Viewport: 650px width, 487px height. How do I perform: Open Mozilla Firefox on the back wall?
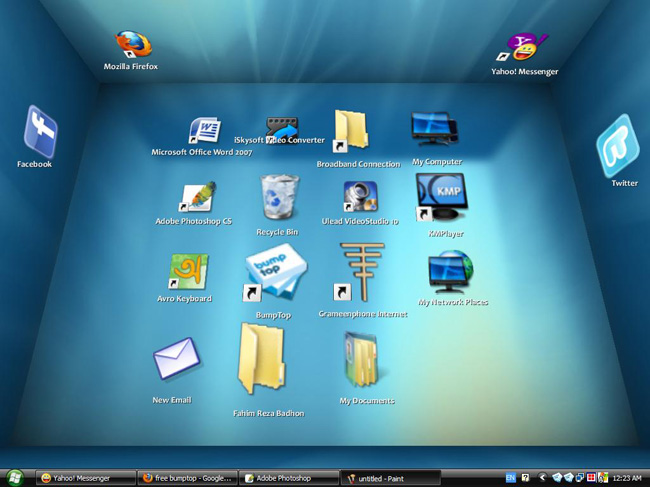point(133,44)
